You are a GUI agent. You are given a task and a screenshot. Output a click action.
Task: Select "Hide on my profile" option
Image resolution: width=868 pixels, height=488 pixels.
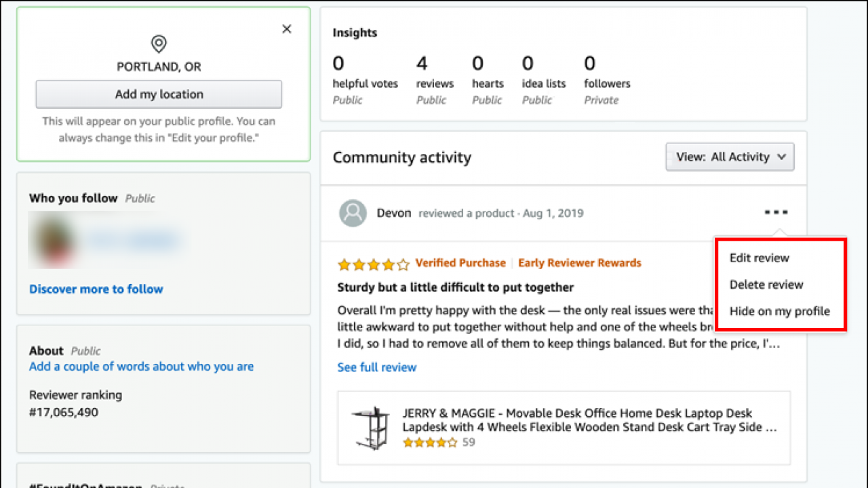click(x=780, y=311)
